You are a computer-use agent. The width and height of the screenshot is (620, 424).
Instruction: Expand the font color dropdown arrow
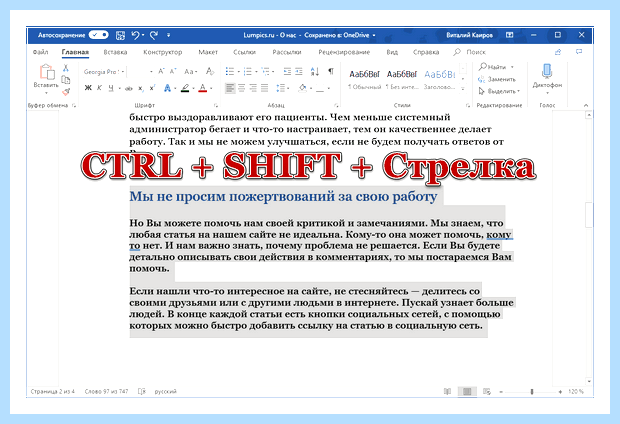[x=212, y=88]
